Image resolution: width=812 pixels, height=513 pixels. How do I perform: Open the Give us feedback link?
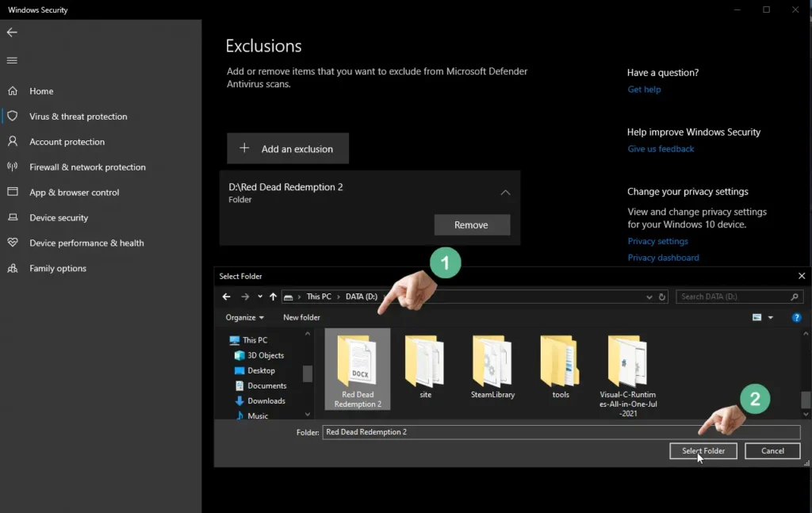click(661, 148)
